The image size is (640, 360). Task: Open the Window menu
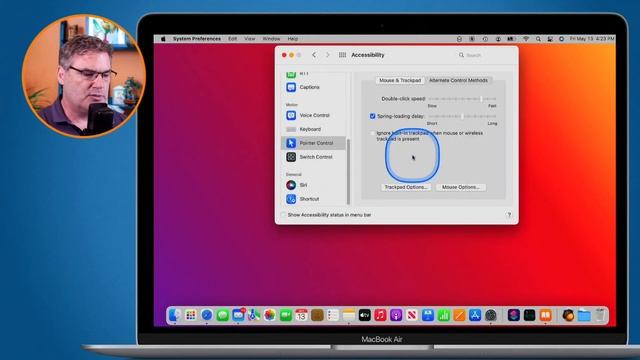click(271, 39)
